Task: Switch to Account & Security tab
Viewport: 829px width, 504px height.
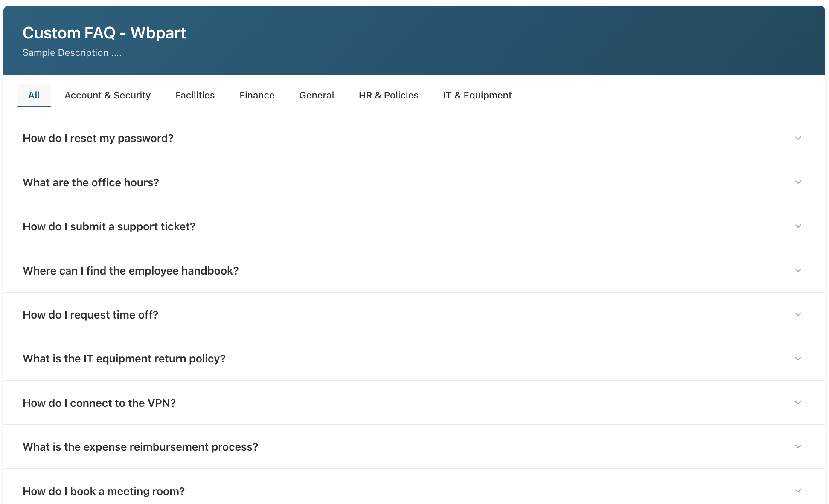Action: pyautogui.click(x=108, y=95)
